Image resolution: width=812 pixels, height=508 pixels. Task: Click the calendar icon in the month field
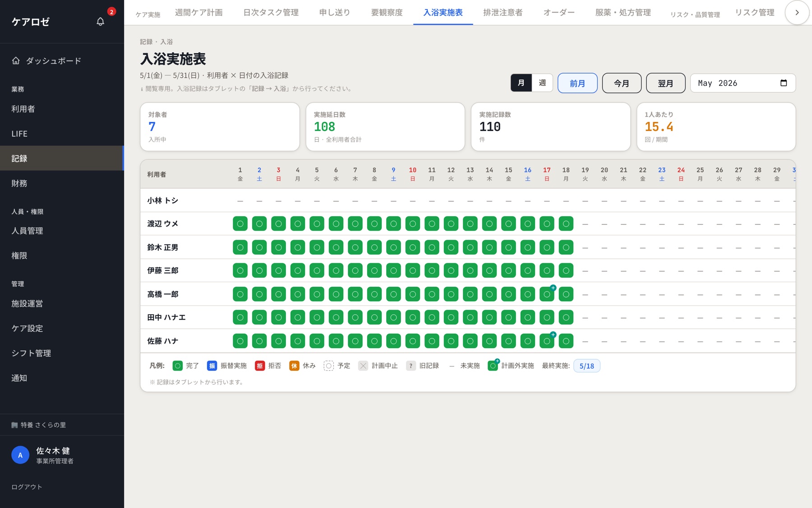coord(784,83)
